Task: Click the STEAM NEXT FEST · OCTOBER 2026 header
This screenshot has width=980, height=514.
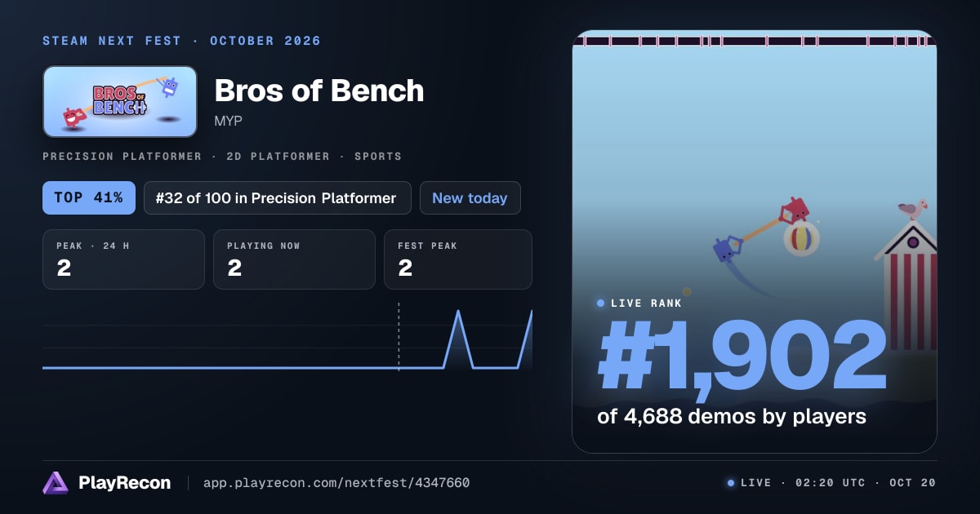Action: tap(182, 41)
